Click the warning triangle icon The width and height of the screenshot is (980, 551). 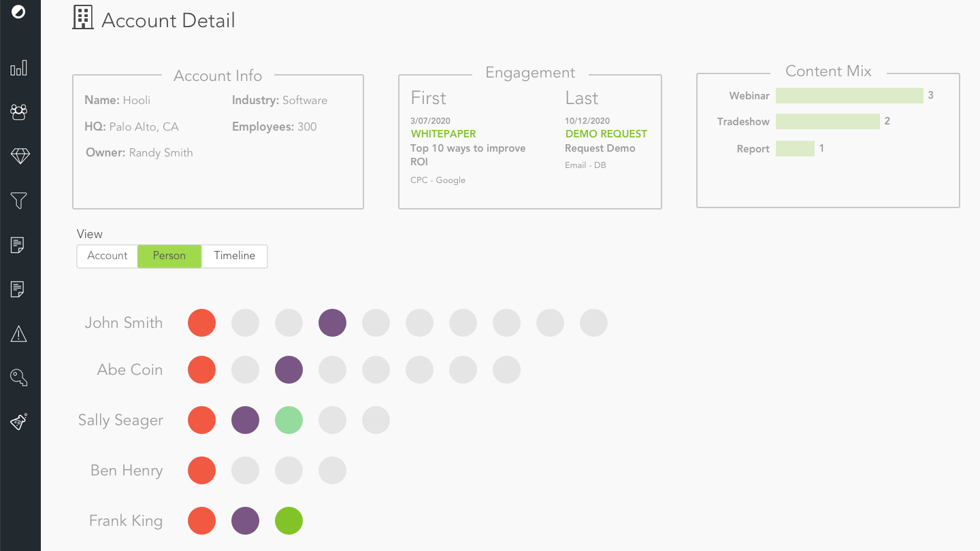click(x=20, y=333)
